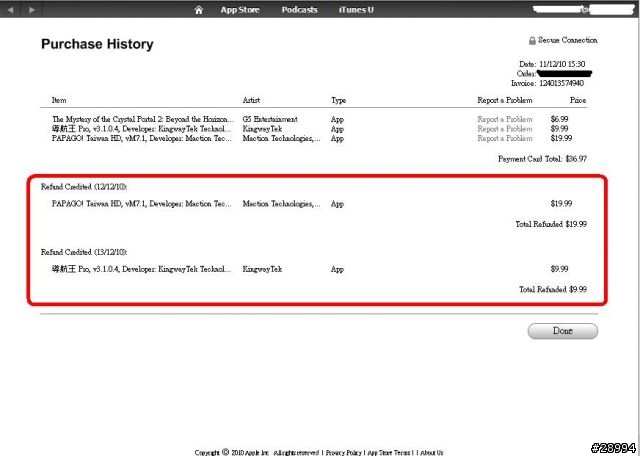
Task: Switch to the Podcasts tab
Action: (x=299, y=10)
